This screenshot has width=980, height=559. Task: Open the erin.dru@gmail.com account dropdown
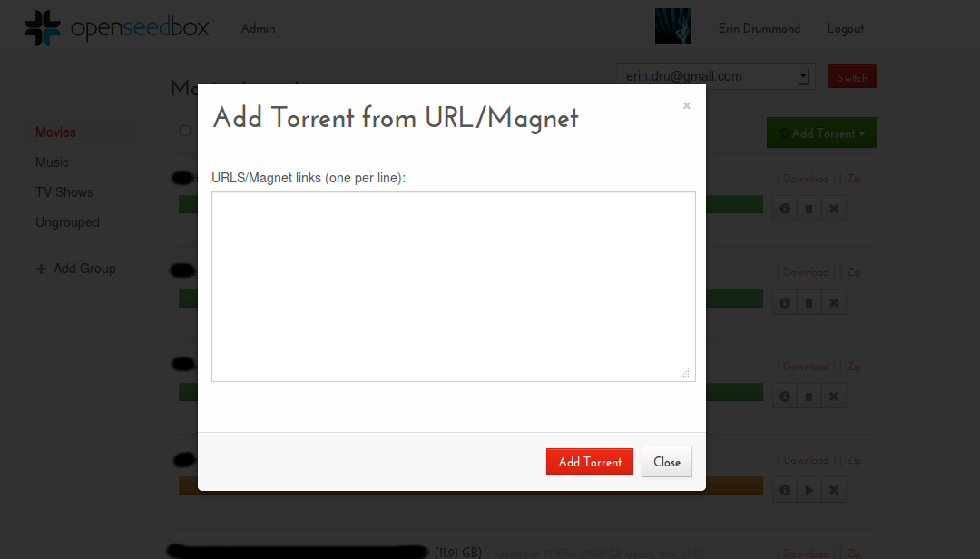click(715, 77)
